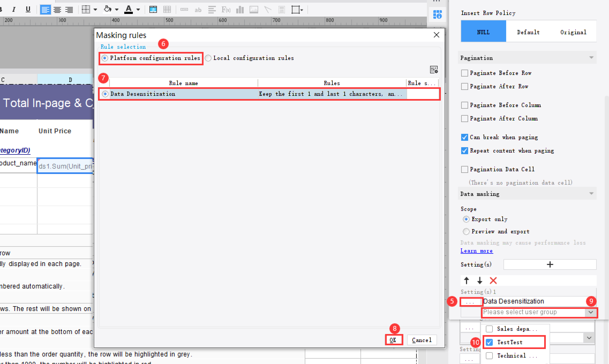Screen dimensions: 609x364
Task: Enable Paginate Before Row checkbox
Action: pyautogui.click(x=465, y=73)
